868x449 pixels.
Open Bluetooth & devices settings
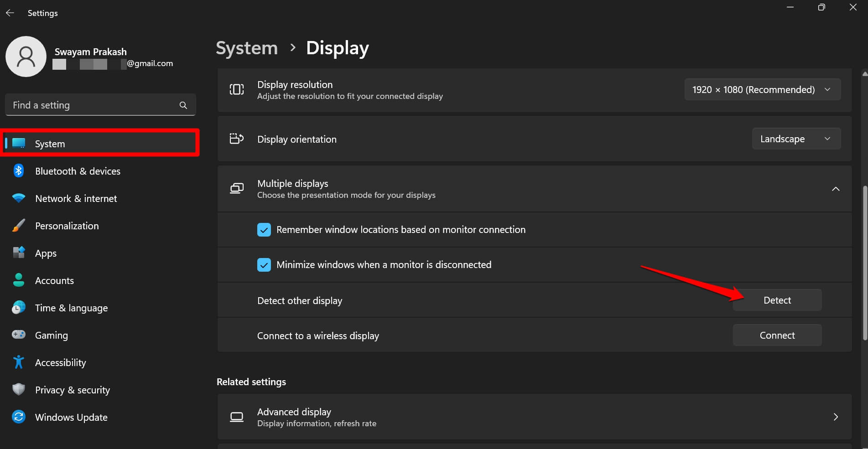78,171
